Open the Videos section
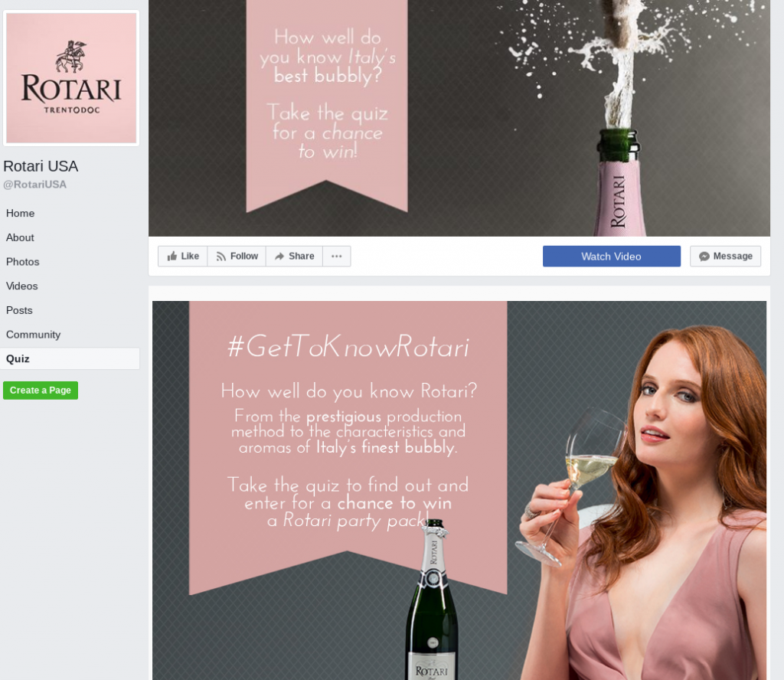 (x=21, y=286)
